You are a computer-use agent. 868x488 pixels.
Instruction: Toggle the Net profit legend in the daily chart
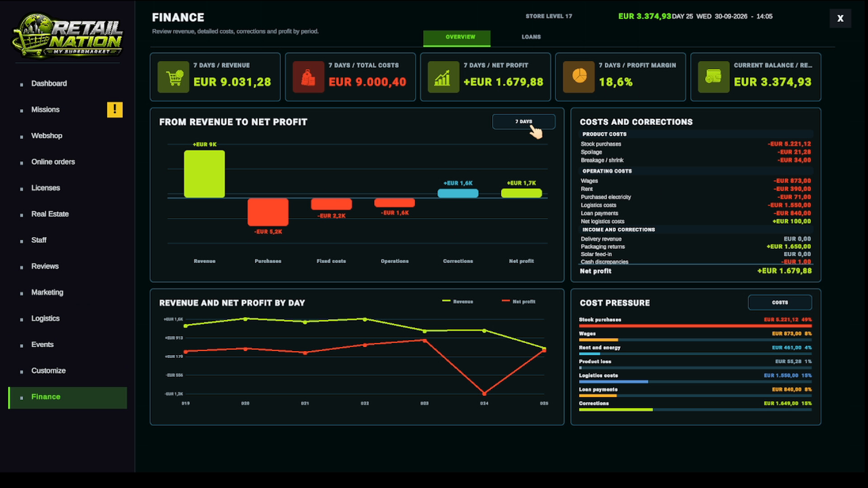click(x=519, y=301)
